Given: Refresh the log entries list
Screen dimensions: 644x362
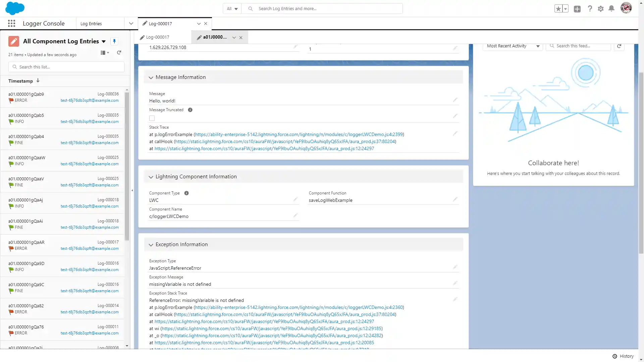Looking at the screenshot, I should [119, 53].
